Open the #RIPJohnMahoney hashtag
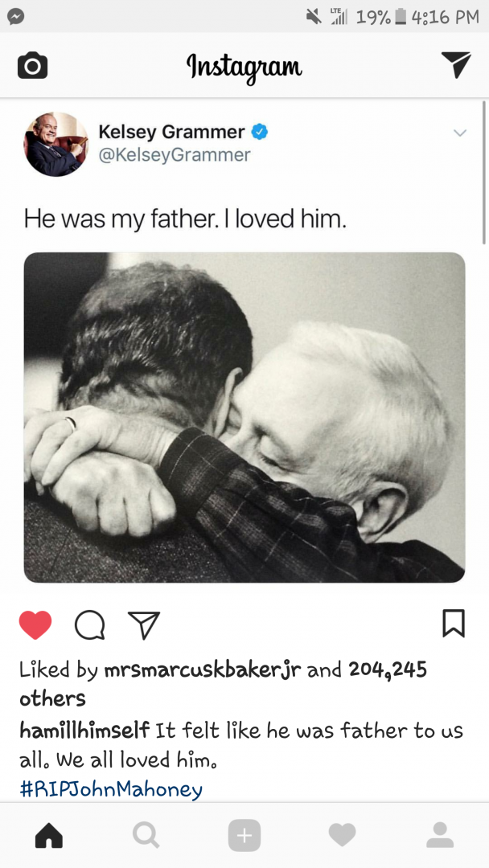The image size is (489, 868). click(111, 789)
